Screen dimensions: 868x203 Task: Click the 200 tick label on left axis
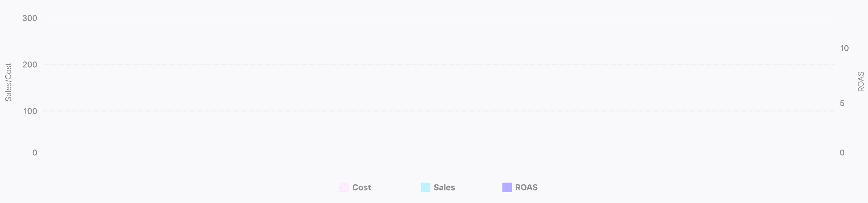[30, 64]
